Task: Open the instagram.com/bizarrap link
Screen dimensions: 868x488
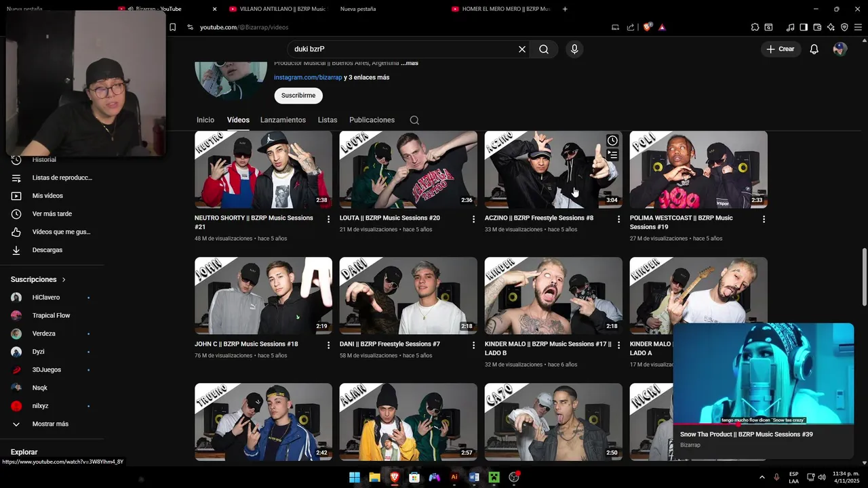Action: coord(308,77)
